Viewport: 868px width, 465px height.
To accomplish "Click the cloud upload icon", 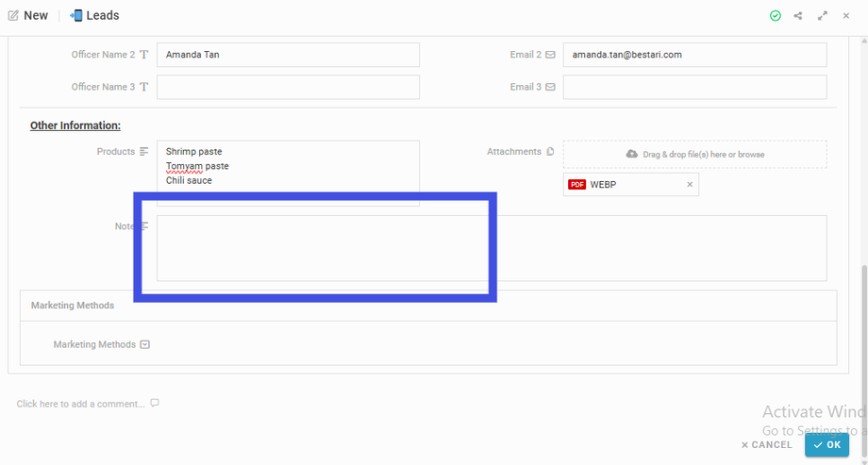I will pyautogui.click(x=631, y=154).
